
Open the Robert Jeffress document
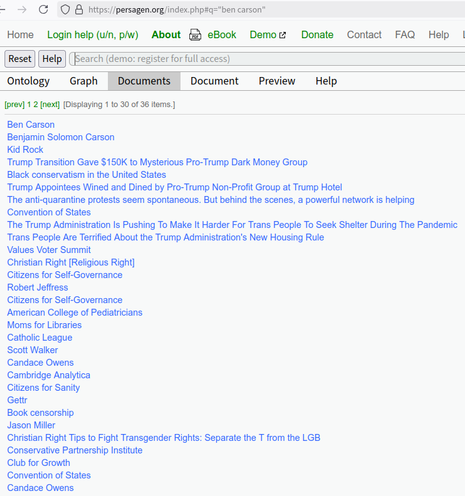pos(38,288)
